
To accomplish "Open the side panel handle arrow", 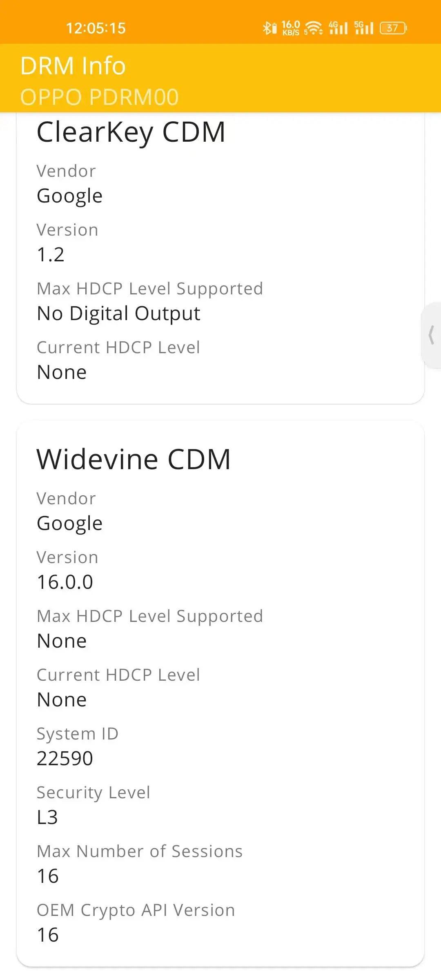I will 431,335.
